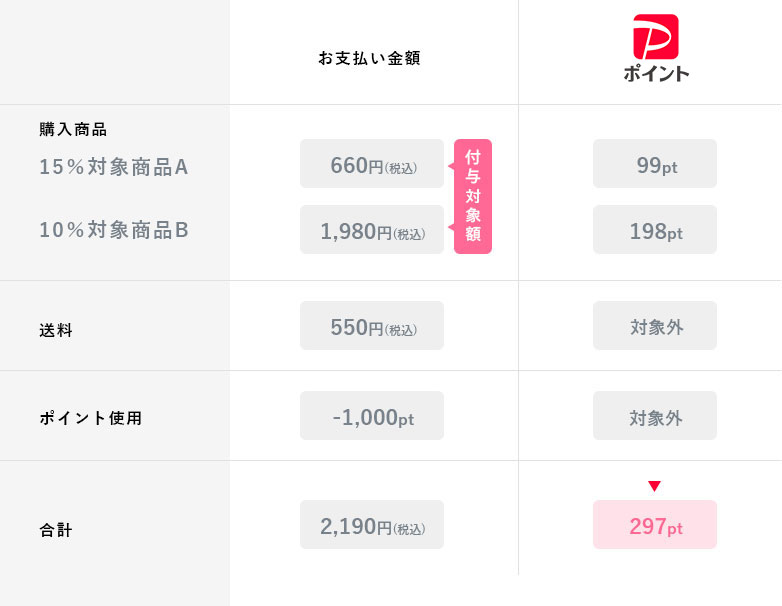Click 対象外 box in the 送料 row

[655, 326]
